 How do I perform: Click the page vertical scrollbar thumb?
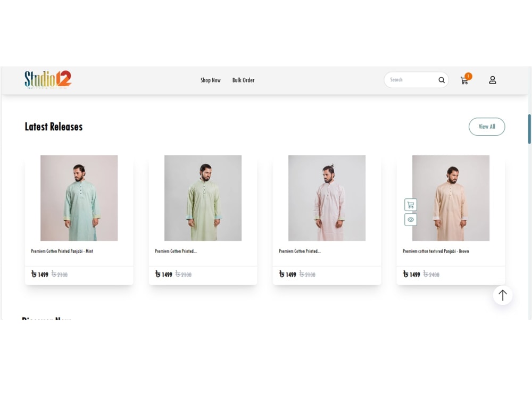pos(529,129)
